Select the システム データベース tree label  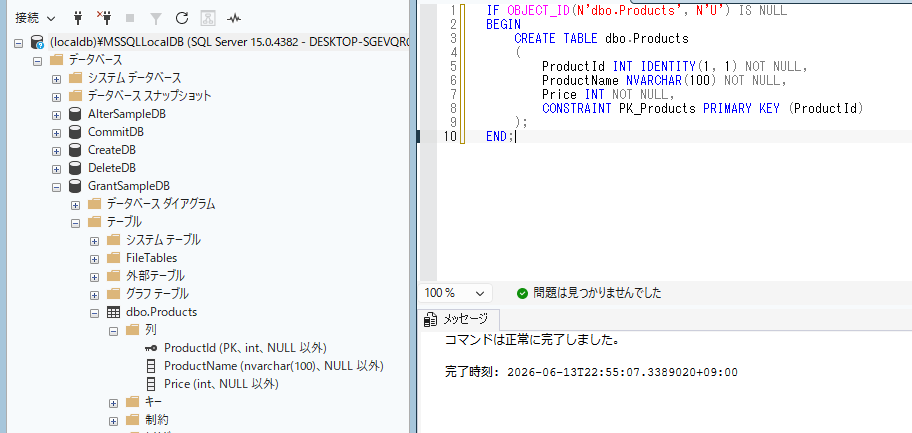click(x=134, y=77)
